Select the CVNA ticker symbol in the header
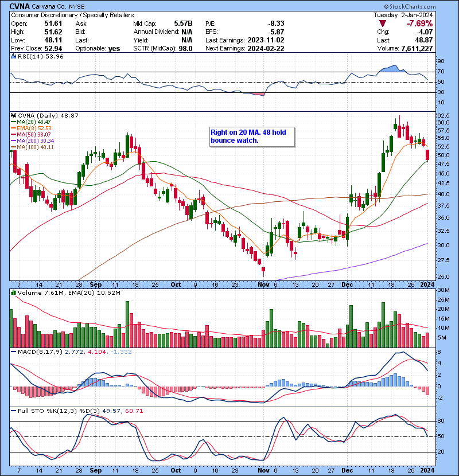Image resolution: width=459 pixels, height=476 pixels. [x=20, y=6]
